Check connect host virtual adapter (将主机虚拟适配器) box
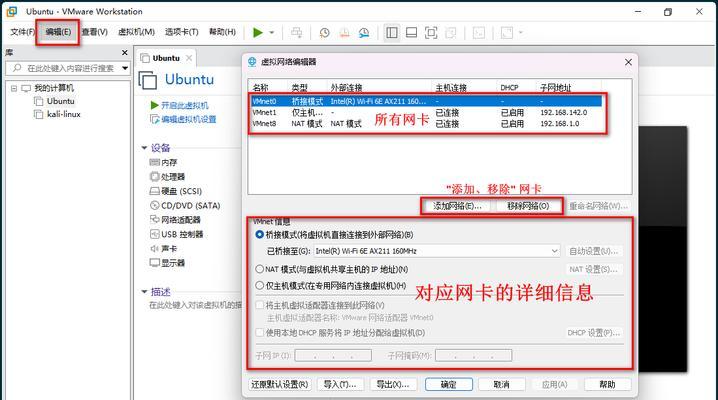Screen dimensions: 718x400 coord(260,305)
